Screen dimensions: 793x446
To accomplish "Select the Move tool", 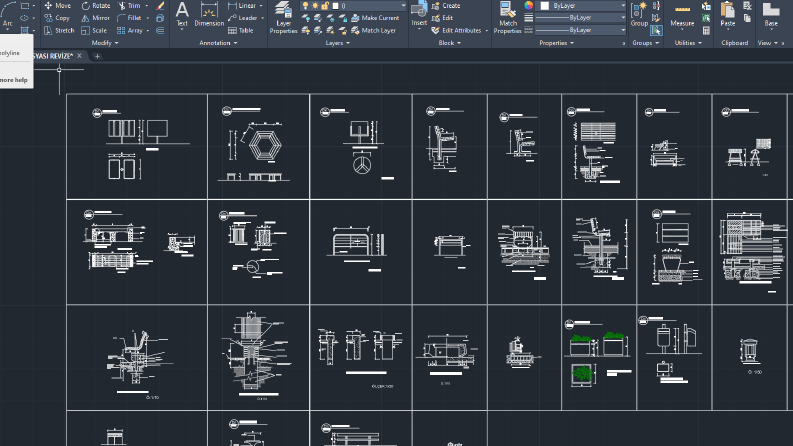I will click(x=57, y=6).
